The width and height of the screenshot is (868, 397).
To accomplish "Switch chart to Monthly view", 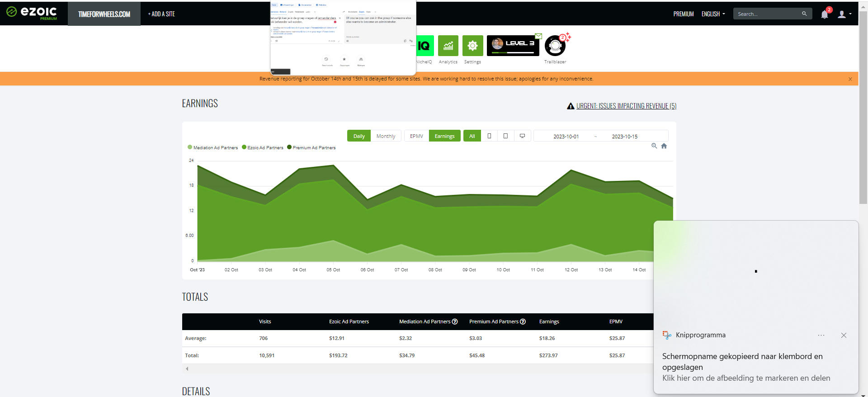I will (386, 136).
